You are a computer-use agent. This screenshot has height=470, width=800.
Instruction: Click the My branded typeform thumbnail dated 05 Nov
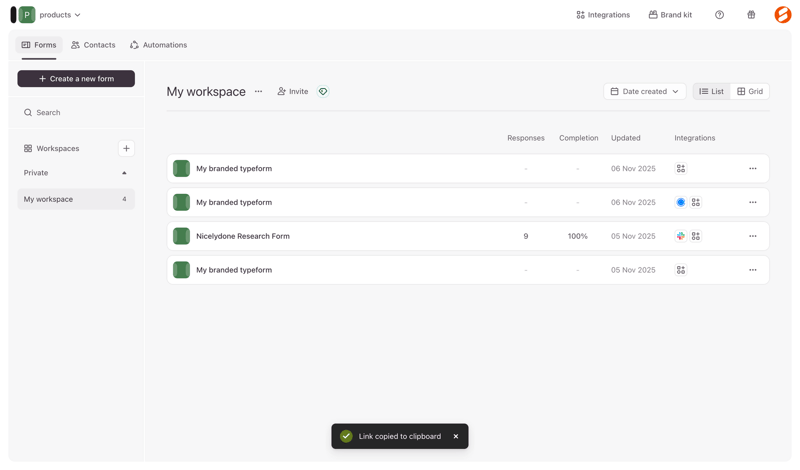tap(181, 270)
